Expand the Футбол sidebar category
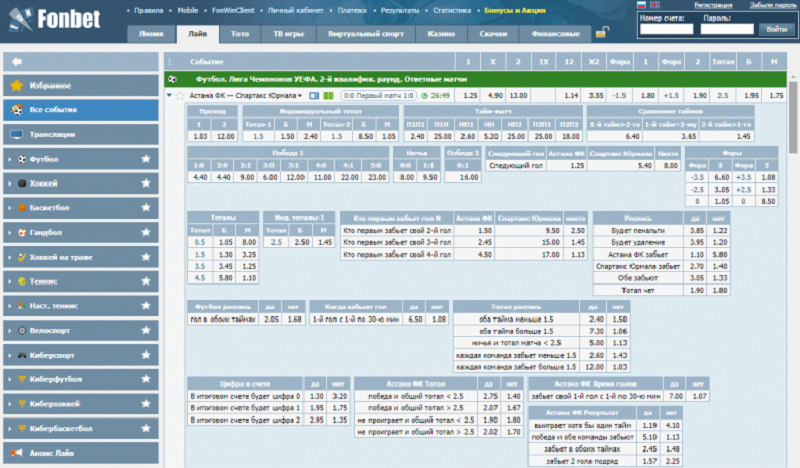The width and height of the screenshot is (800, 468). [10, 159]
